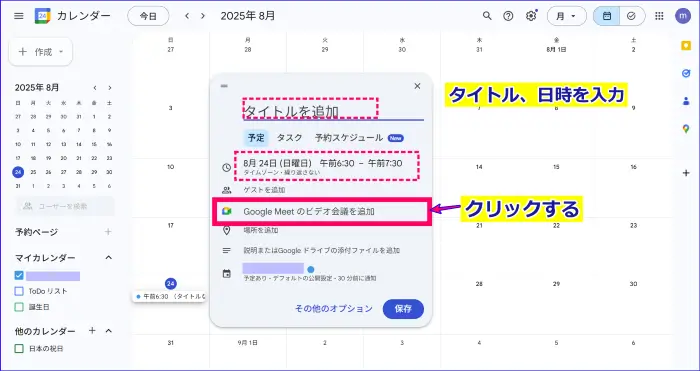Mini calendar previous month chevron
Image resolution: width=700 pixels, height=371 pixels.
point(95,88)
